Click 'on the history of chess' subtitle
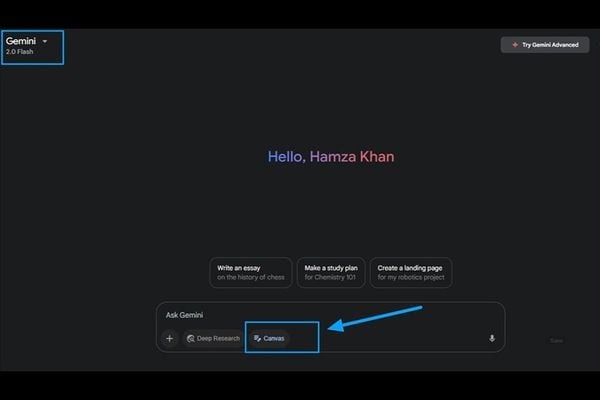Screen dimensions: 600x400 pos(251,277)
